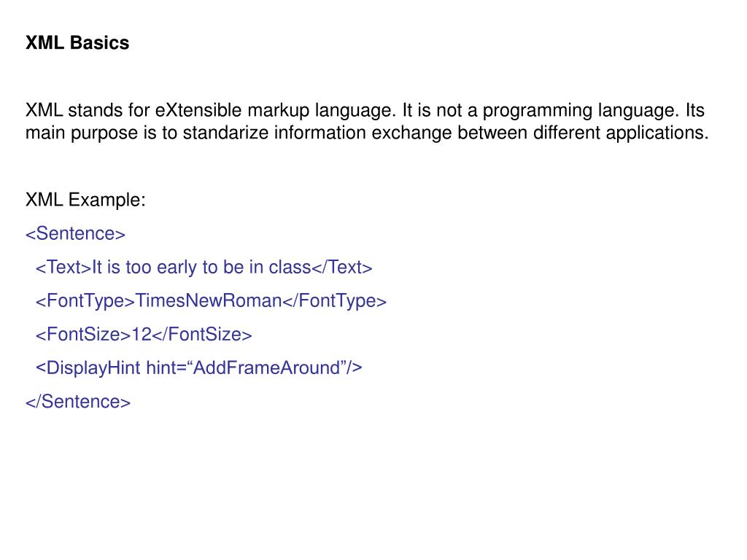The width and height of the screenshot is (747, 560).
Task: Click the FontSize 12 line
Action: click(144, 335)
